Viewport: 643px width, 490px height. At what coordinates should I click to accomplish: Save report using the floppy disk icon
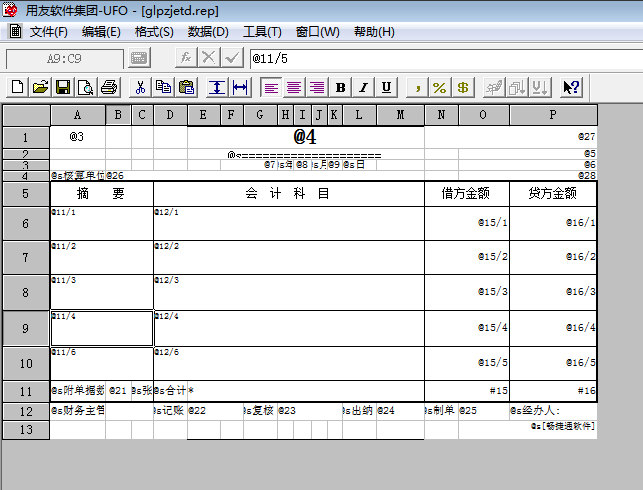62,87
